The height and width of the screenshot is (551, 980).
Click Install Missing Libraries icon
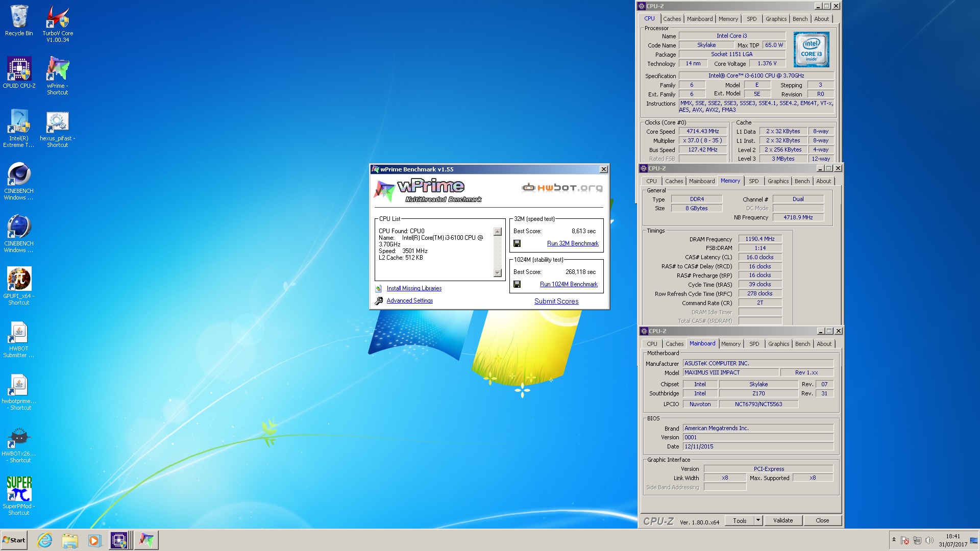(379, 289)
